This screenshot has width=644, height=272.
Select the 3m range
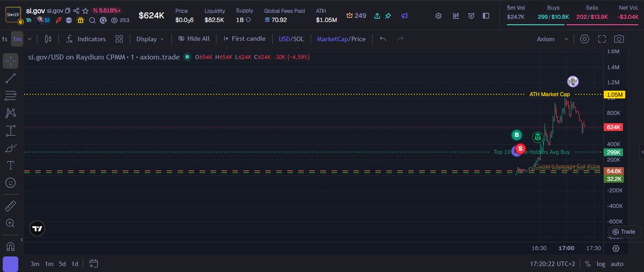click(x=35, y=264)
